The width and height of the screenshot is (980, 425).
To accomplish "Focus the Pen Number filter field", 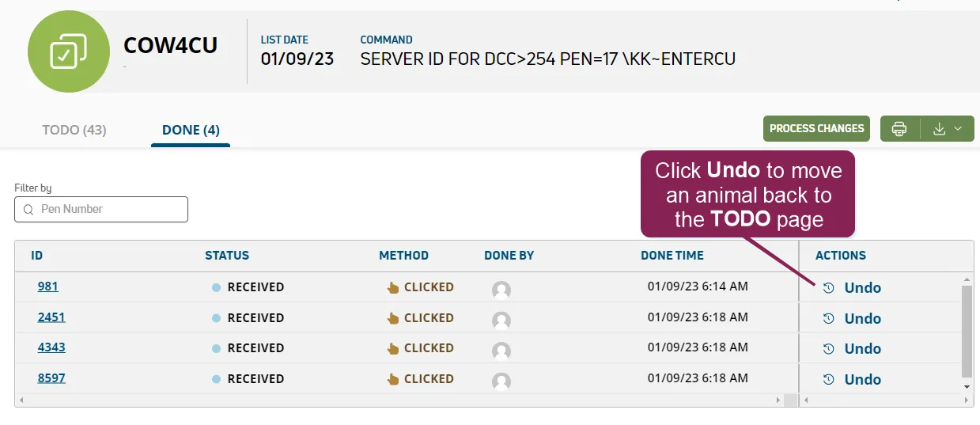I will pyautogui.click(x=101, y=210).
